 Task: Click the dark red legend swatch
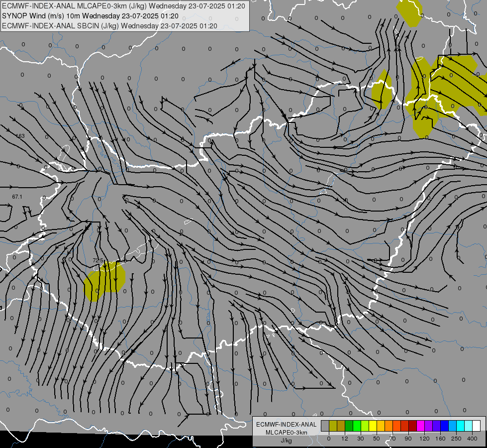[412, 426]
